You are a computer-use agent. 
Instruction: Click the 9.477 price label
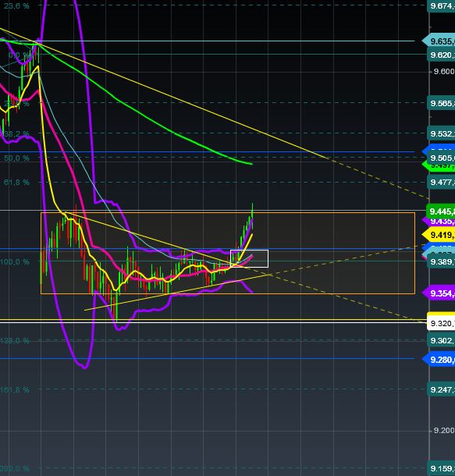(x=441, y=182)
